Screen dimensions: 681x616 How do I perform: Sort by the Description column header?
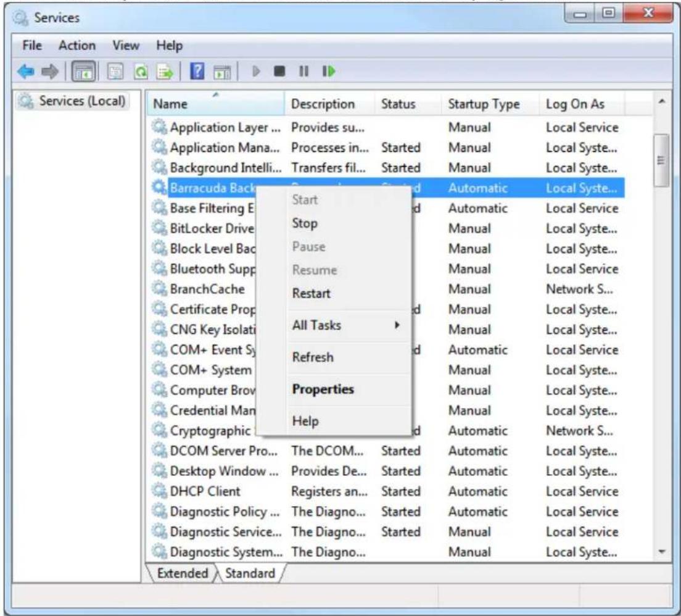coord(329,104)
